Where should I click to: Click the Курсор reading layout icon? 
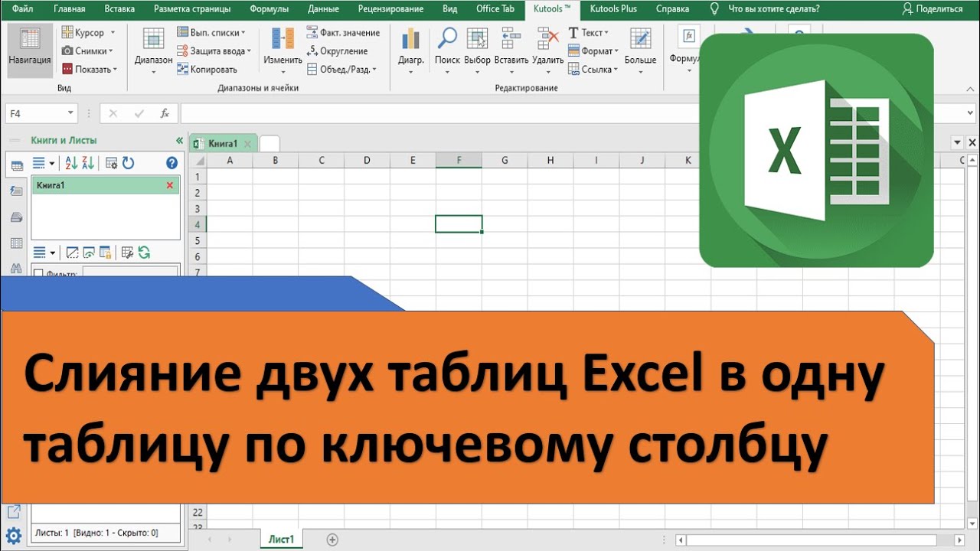point(67,33)
